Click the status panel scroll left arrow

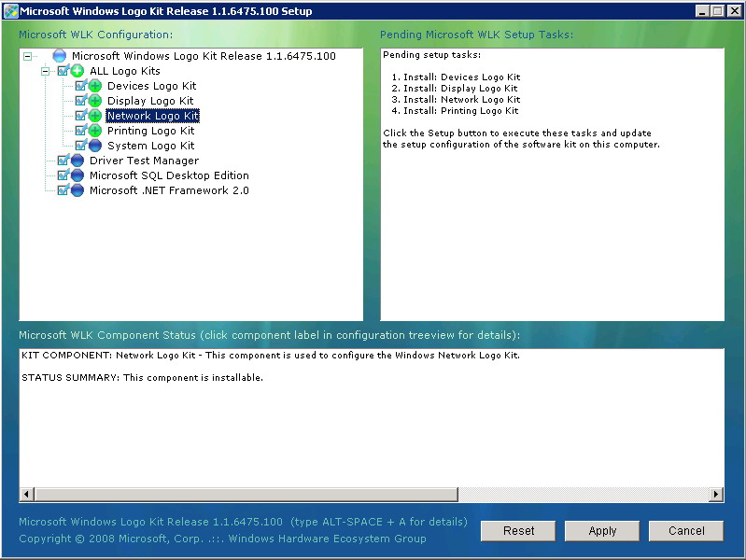27,495
